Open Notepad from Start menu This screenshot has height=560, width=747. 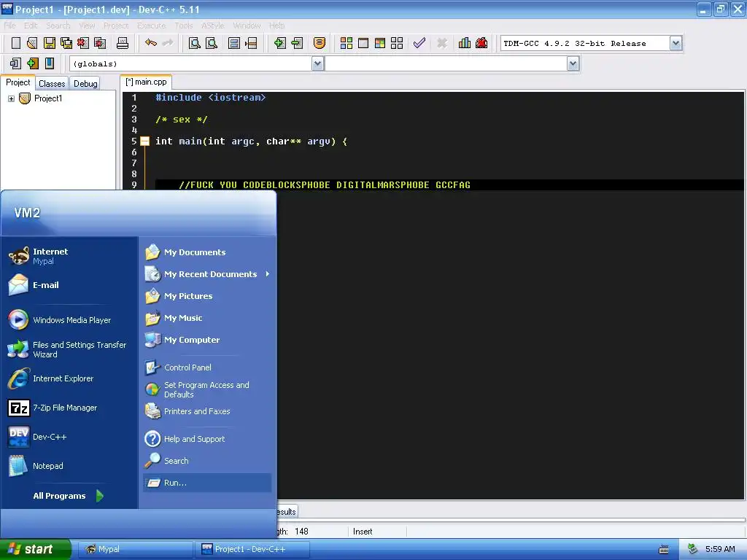69,466
